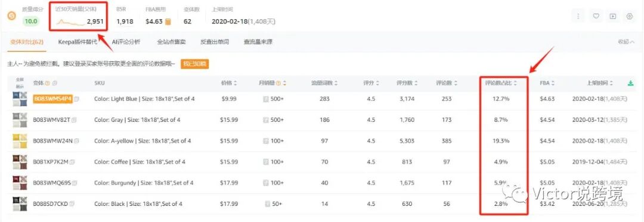Click help icon beside 月销量 header

pos(278,83)
